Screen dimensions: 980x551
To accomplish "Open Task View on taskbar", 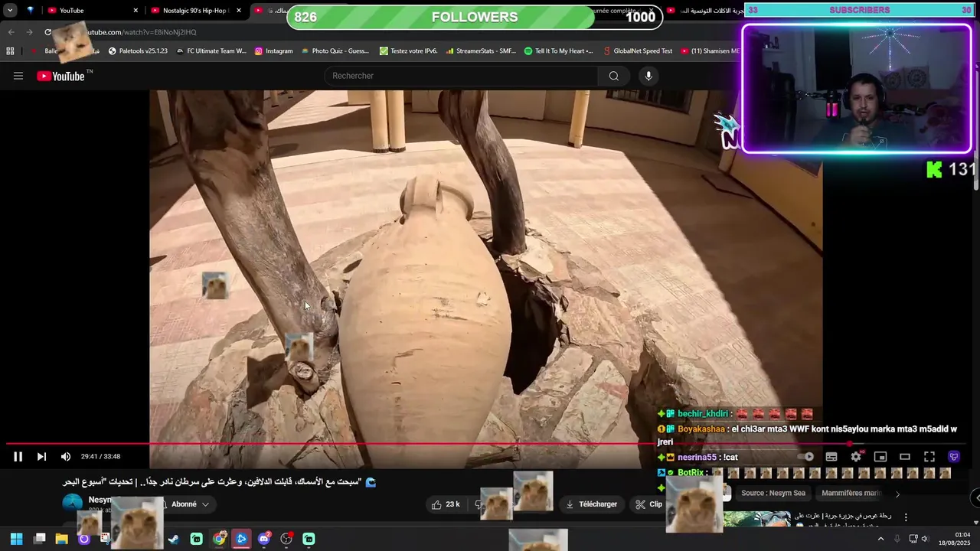I will point(39,539).
